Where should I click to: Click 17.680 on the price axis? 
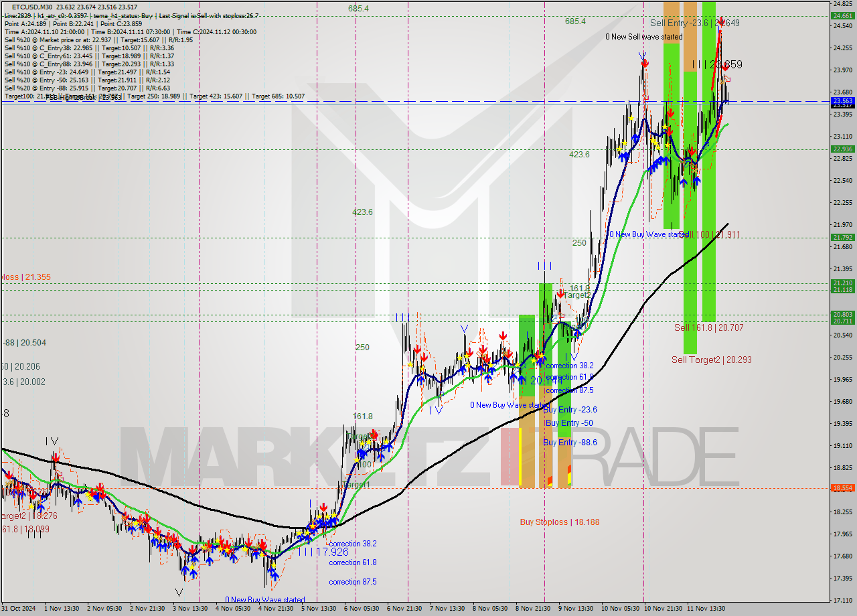coord(842,556)
